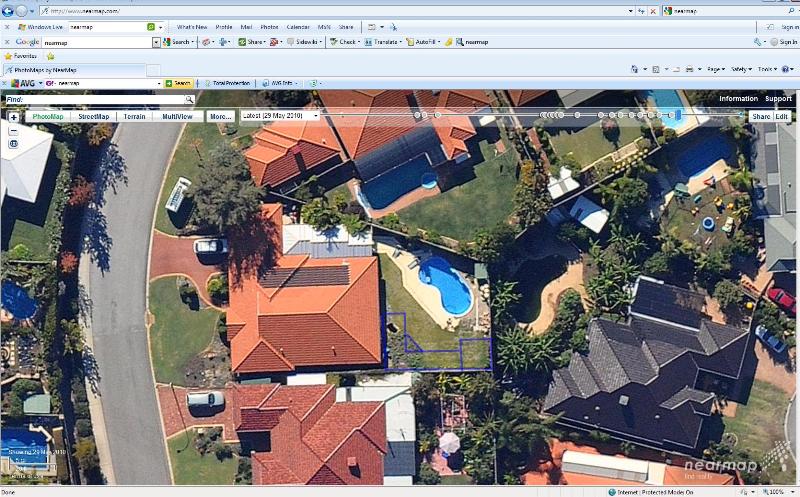Click the AVG green Search button
800x497 pixels.
coord(178,83)
